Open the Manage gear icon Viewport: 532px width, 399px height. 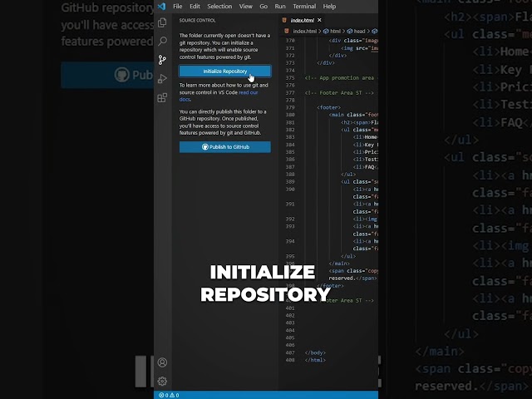(x=162, y=381)
